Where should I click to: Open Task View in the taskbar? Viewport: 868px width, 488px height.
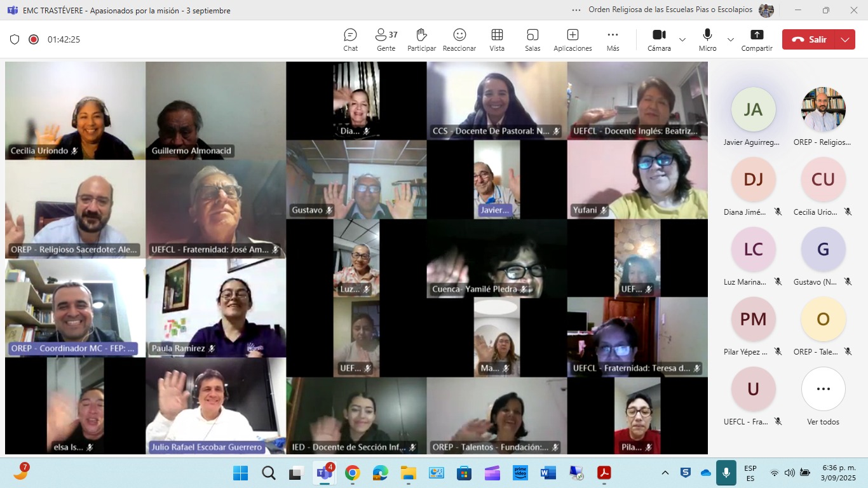296,473
